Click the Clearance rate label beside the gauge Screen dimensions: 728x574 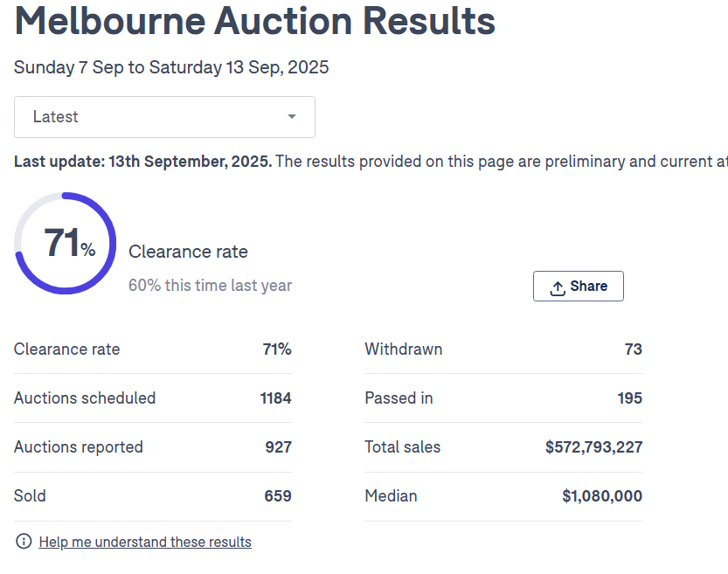(x=188, y=252)
